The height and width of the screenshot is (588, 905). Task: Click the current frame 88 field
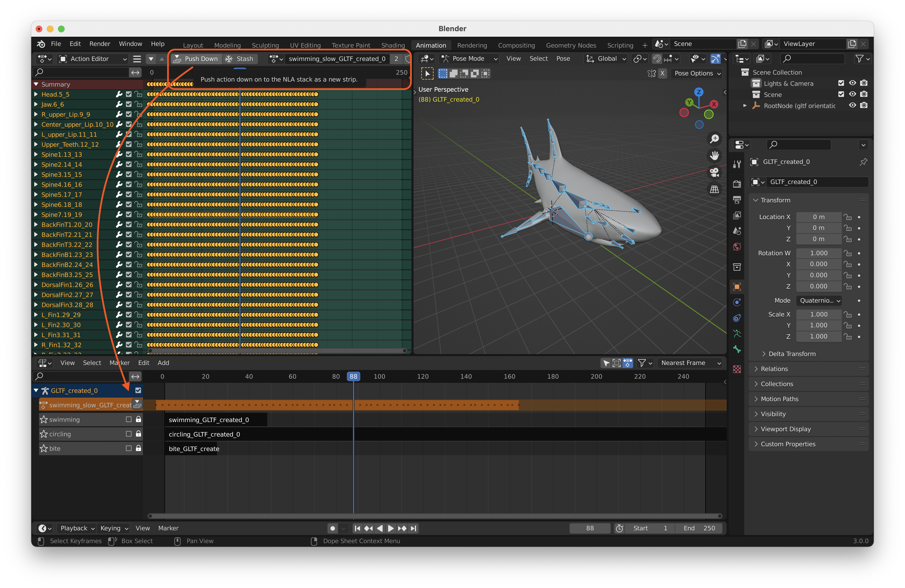(x=590, y=528)
